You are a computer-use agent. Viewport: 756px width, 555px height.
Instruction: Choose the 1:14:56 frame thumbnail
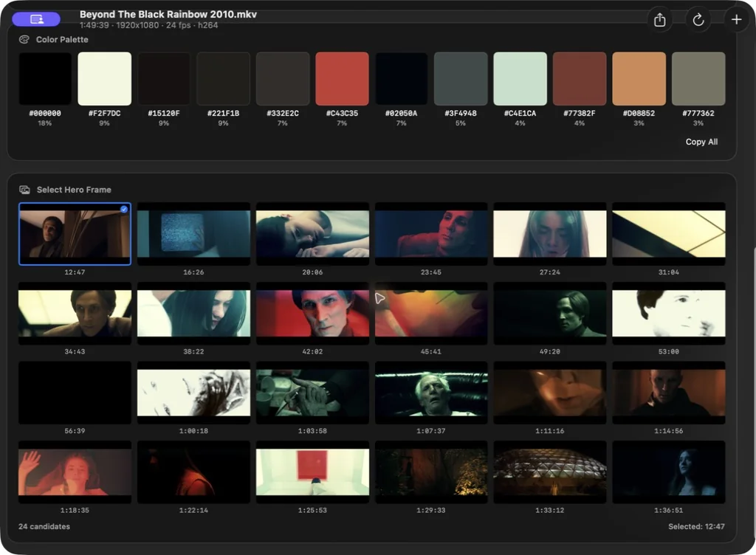669,393
